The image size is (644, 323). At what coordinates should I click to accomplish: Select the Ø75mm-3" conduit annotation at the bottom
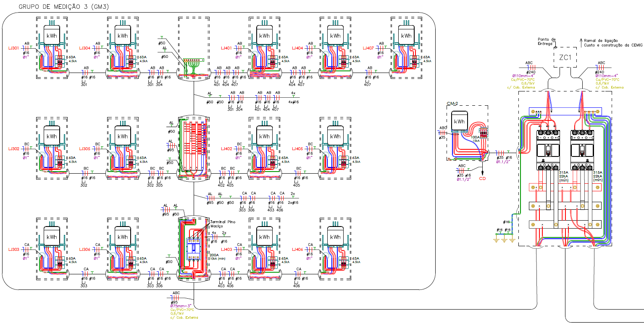pos(181,306)
